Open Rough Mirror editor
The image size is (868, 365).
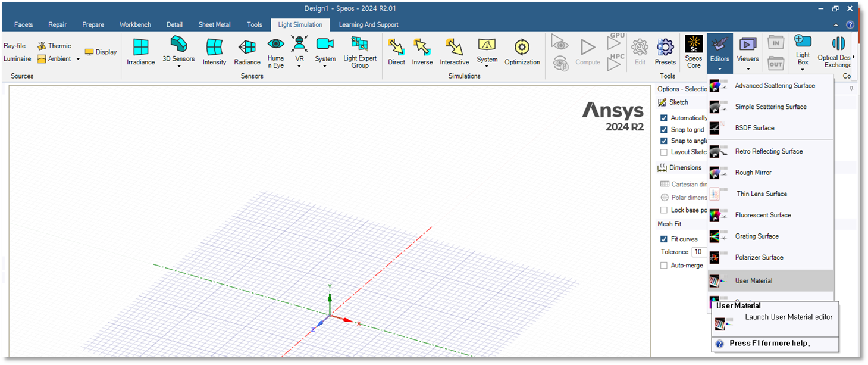pyautogui.click(x=770, y=173)
